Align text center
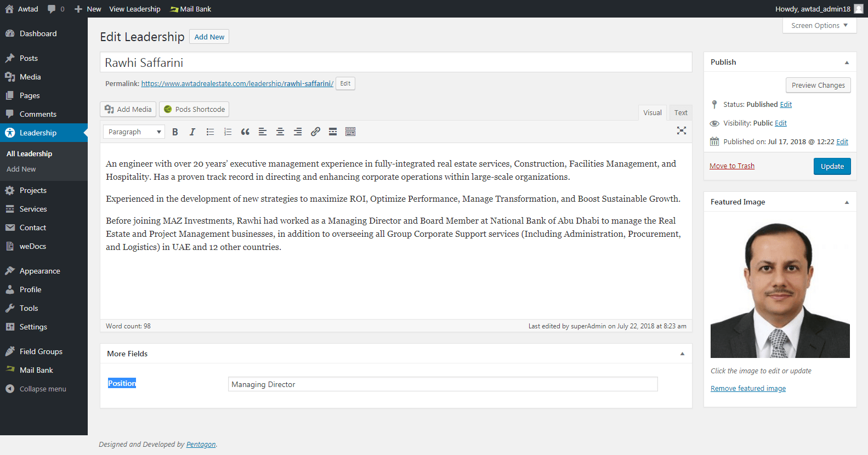Screen dimensions: 868x455 (280, 132)
